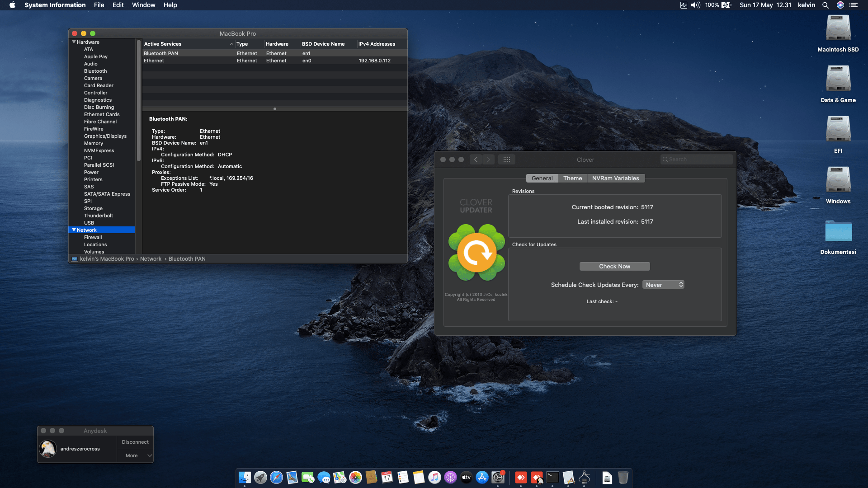Open the Trash in the dock

(623, 477)
